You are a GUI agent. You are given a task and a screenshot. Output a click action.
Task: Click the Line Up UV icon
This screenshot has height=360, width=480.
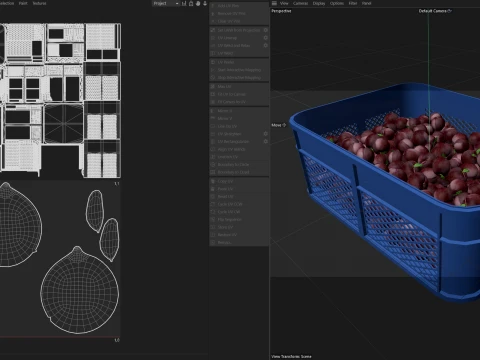coord(213,126)
